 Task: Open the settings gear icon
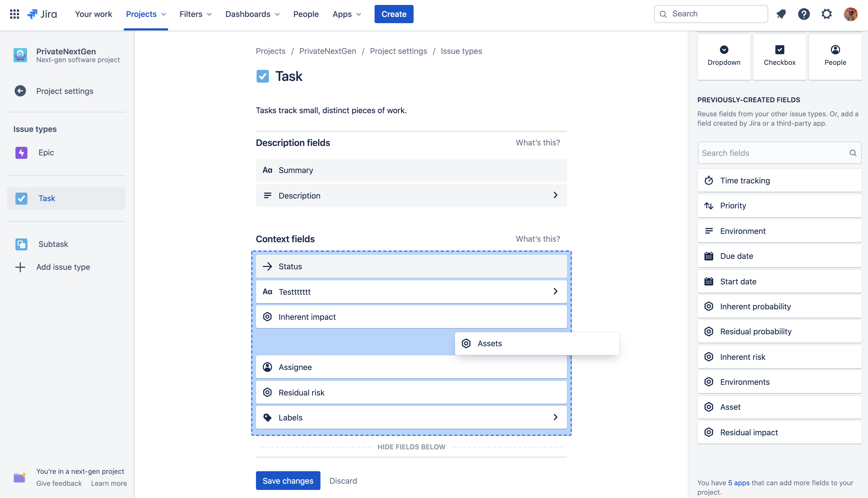tap(827, 14)
